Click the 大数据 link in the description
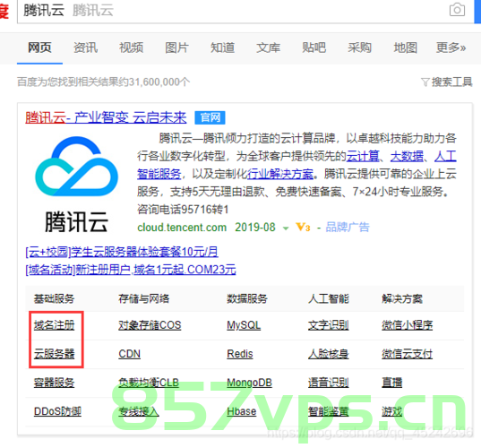 (x=407, y=156)
